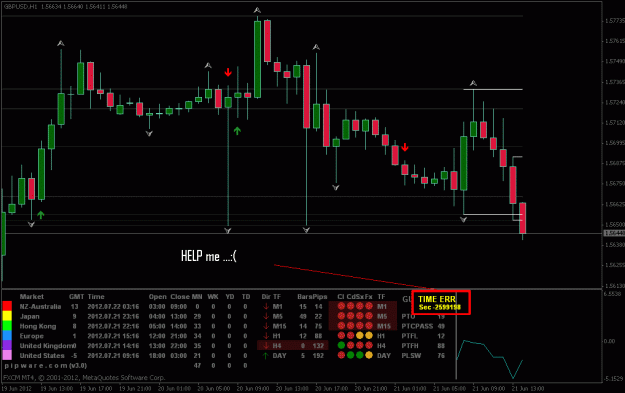
Task: Click the Europe time 2012.07.21 15:16
Action: point(113,336)
